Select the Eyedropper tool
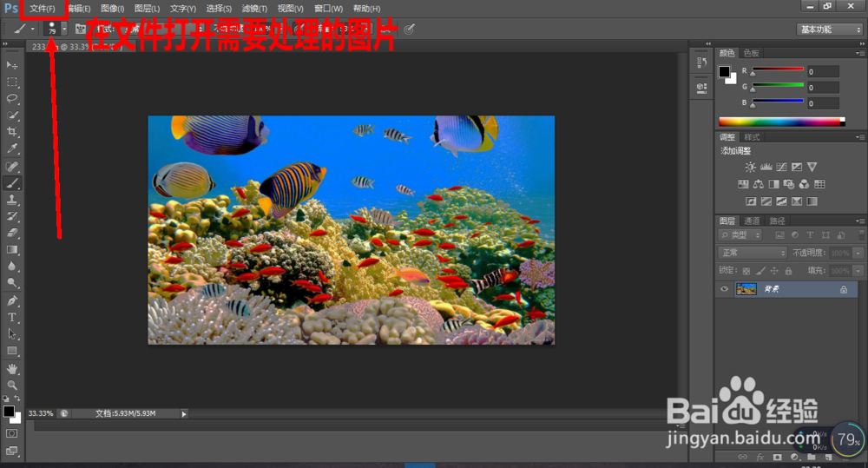 tap(12, 148)
